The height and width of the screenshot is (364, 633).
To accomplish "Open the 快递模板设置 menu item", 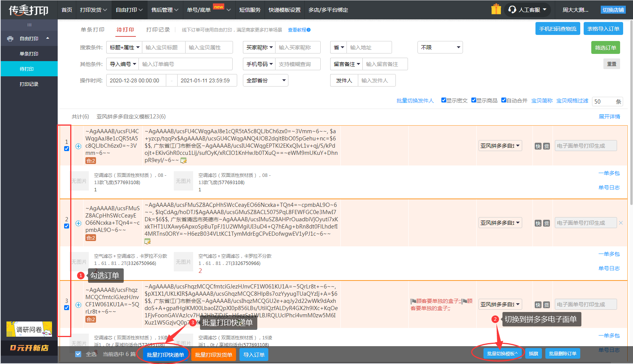I will click(x=284, y=10).
